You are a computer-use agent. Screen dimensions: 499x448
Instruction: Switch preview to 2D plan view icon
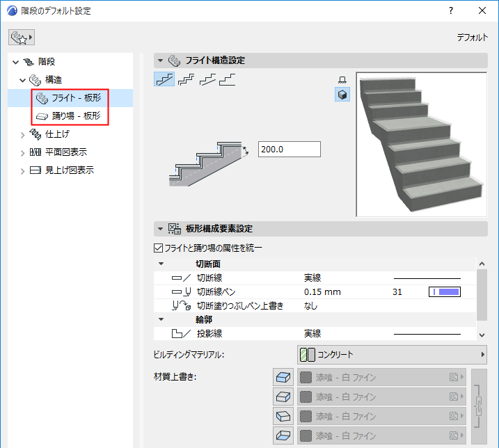(x=342, y=79)
